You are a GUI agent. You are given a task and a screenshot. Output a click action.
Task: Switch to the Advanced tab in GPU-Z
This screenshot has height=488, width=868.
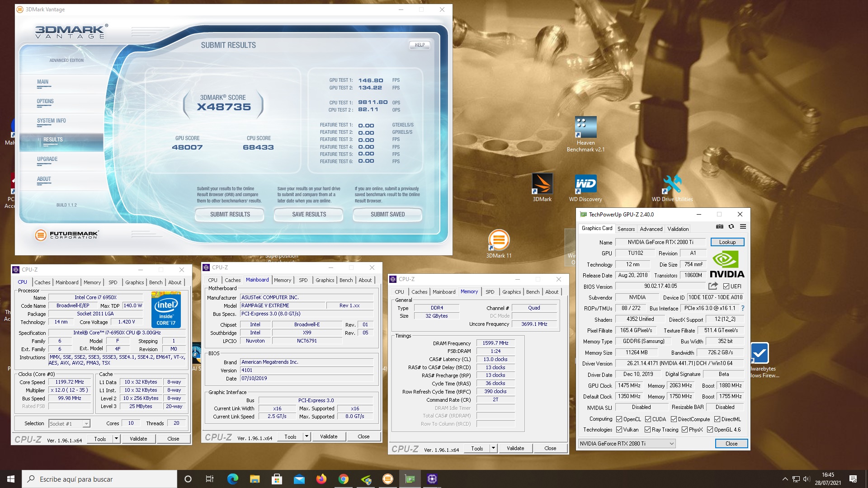pyautogui.click(x=651, y=229)
